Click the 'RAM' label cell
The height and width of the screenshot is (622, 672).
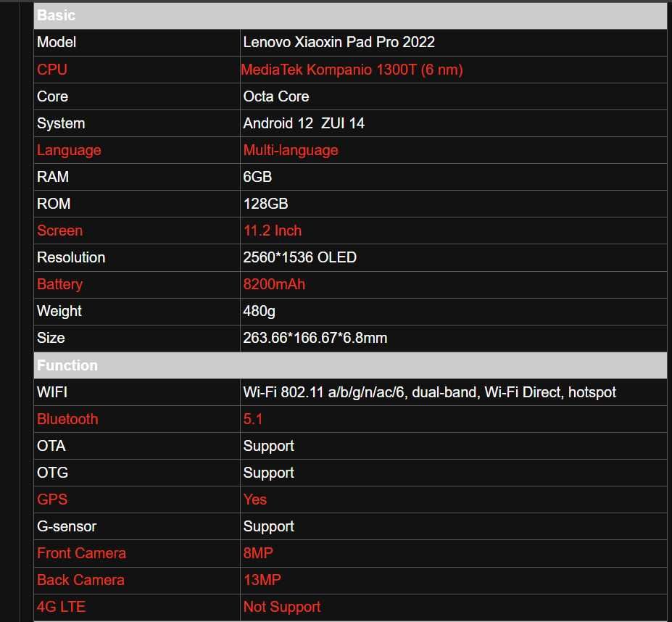(137, 177)
